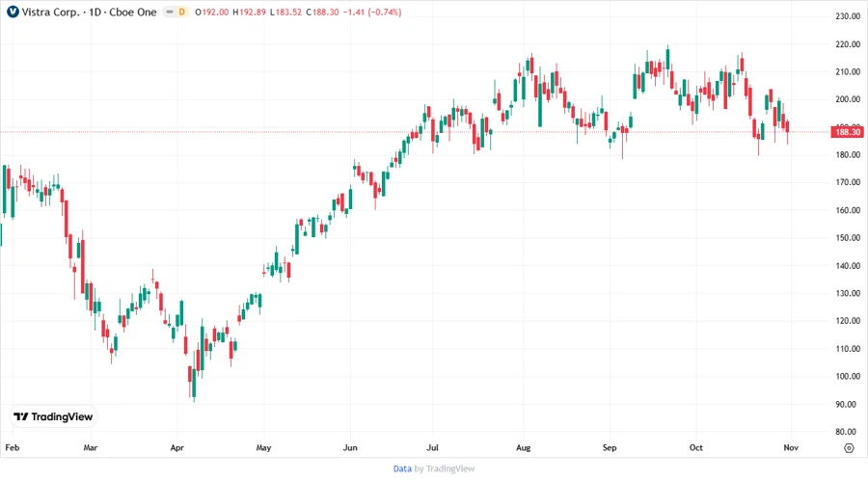This screenshot has height=480, width=868.
Task: Click the 230.00 price axis label
Action: point(848,16)
